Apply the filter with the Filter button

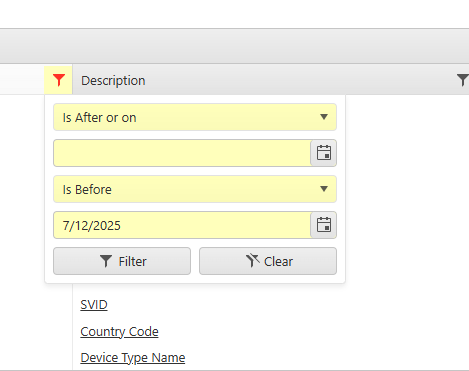122,261
